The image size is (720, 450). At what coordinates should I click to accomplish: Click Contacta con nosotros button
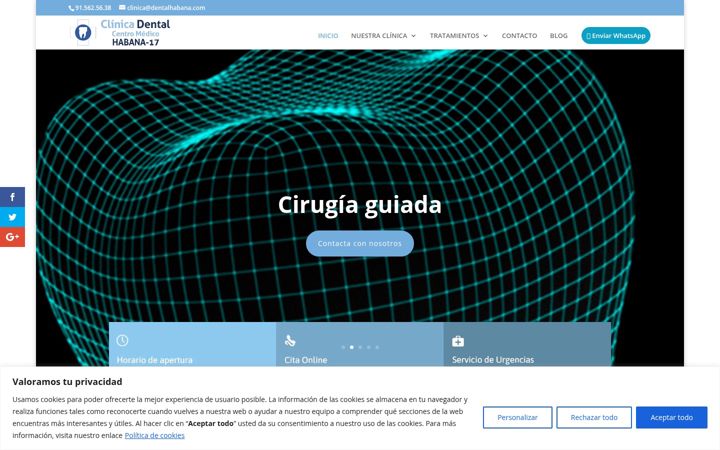coord(360,243)
